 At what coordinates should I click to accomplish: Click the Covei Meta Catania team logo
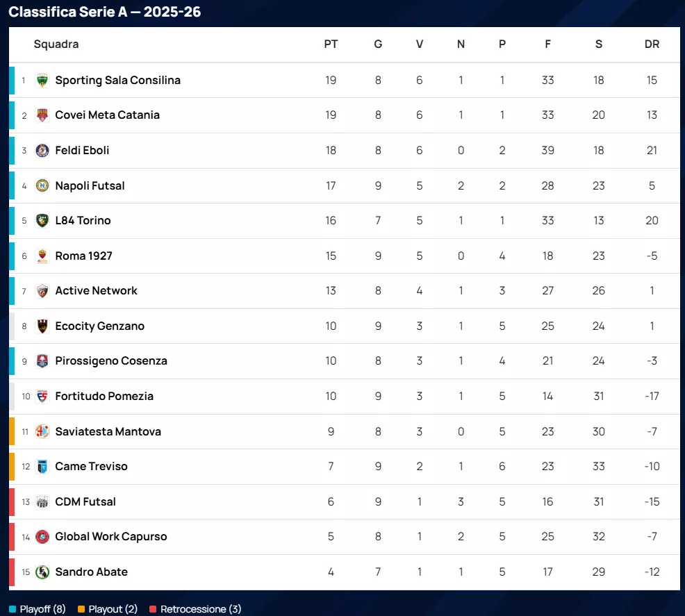(x=42, y=115)
